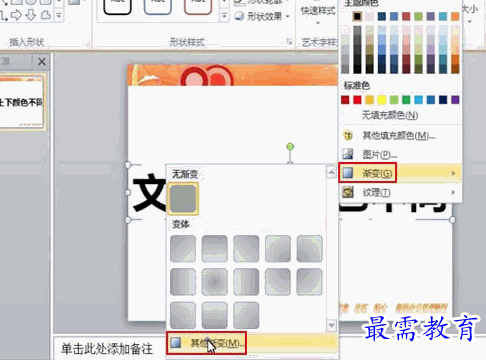486x360 pixels.
Task: Expand the insert shapes gallery
Action: pyautogui.click(x=59, y=15)
